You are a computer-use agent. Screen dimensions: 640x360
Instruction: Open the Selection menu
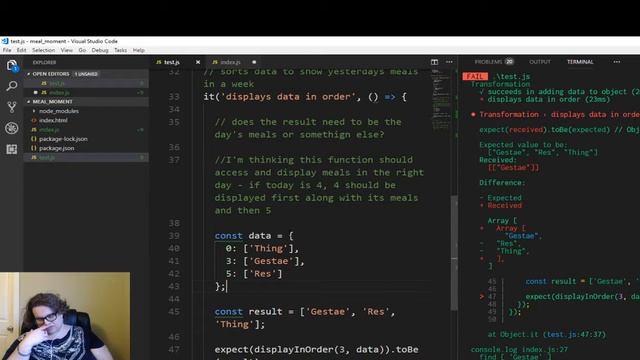pyautogui.click(x=43, y=50)
